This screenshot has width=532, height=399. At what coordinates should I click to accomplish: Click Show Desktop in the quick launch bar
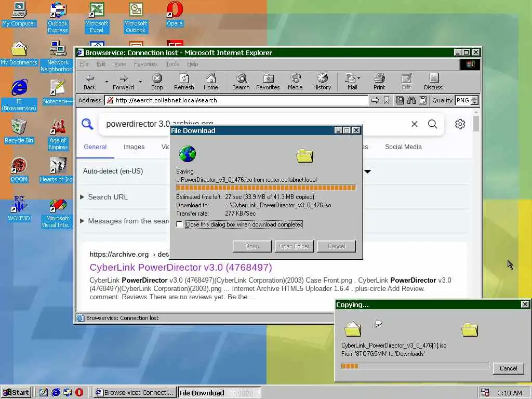coord(44,393)
